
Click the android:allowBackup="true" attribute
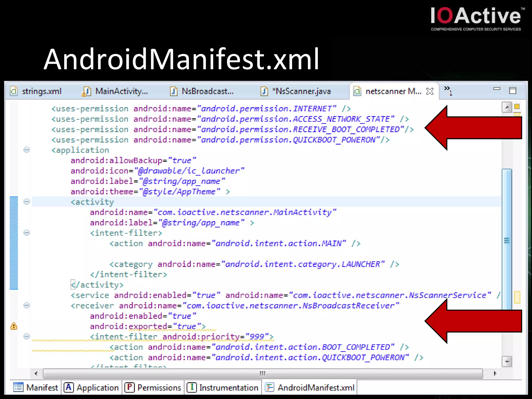pos(134,160)
